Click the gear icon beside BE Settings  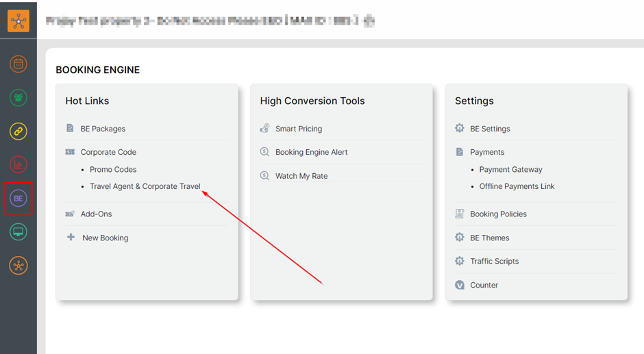tap(460, 129)
